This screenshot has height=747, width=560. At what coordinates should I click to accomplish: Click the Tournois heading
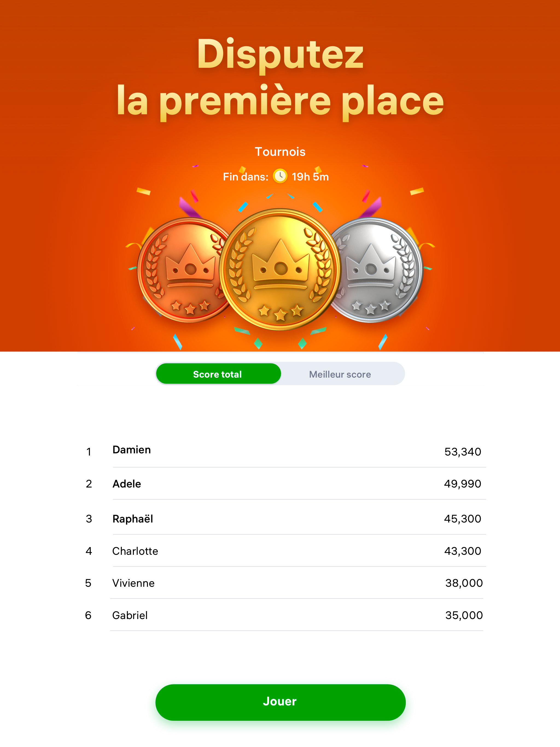pyautogui.click(x=280, y=152)
